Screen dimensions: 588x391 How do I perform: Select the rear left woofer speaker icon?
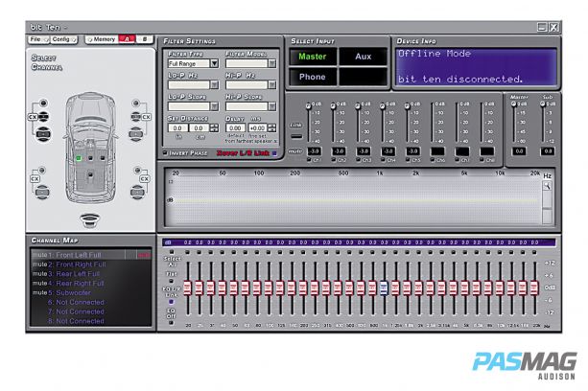[x=41, y=192]
